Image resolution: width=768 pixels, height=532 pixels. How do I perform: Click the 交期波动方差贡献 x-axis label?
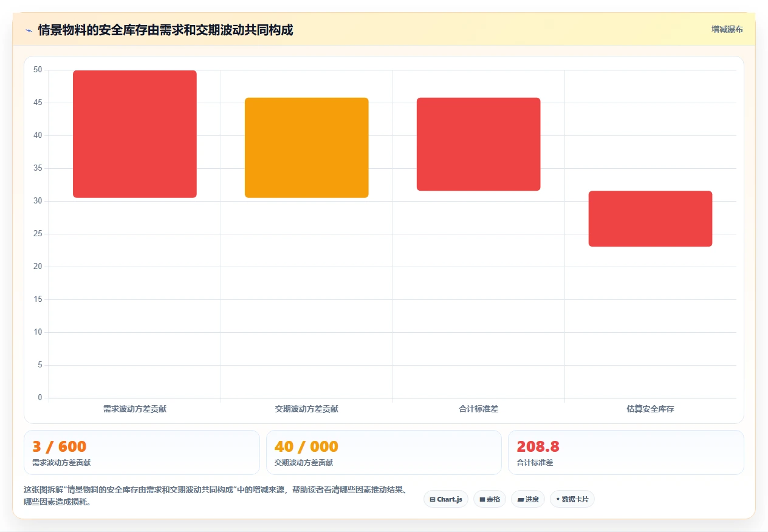[307, 409]
